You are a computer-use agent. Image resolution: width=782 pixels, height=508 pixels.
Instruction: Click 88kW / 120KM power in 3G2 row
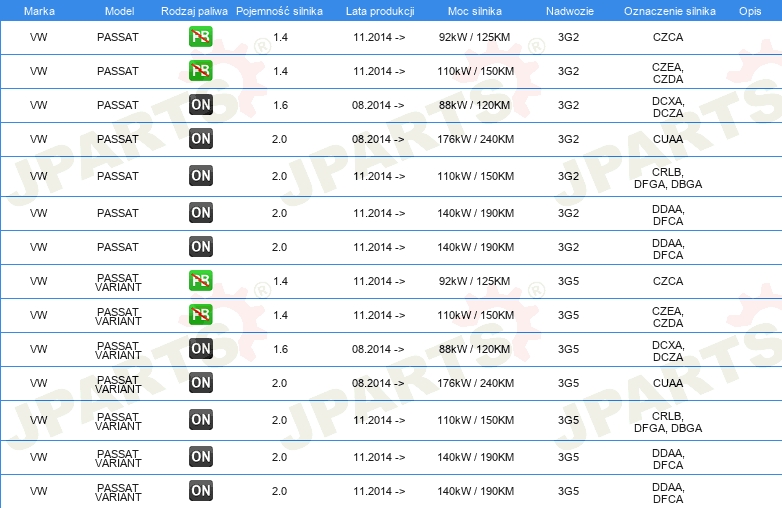tap(474, 105)
